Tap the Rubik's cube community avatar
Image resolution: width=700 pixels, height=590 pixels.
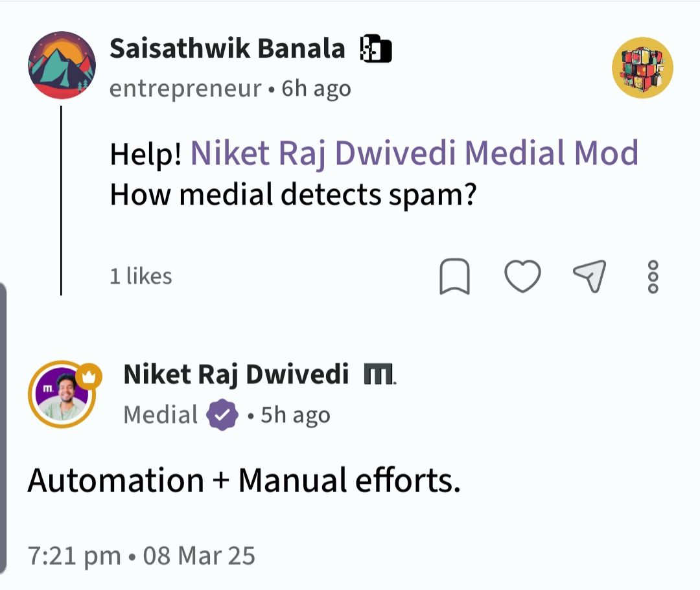click(642, 67)
